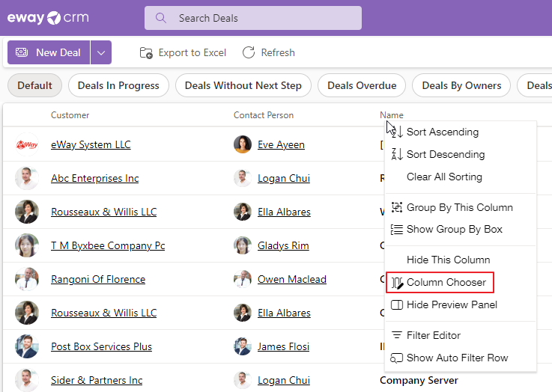Open the Rangoni Of Florence link
Screen dimensions: 552x392
[x=98, y=279]
